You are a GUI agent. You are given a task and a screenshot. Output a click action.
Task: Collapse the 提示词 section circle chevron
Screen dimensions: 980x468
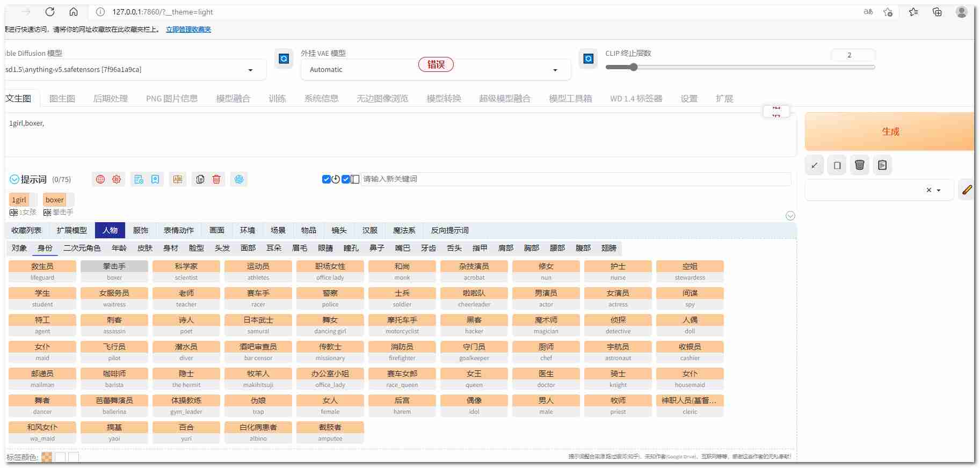pyautogui.click(x=14, y=179)
